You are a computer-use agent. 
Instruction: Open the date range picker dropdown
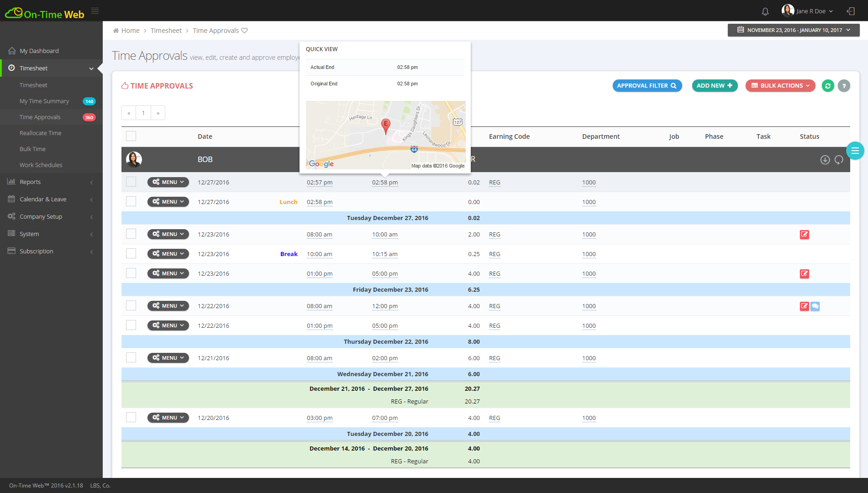point(794,30)
